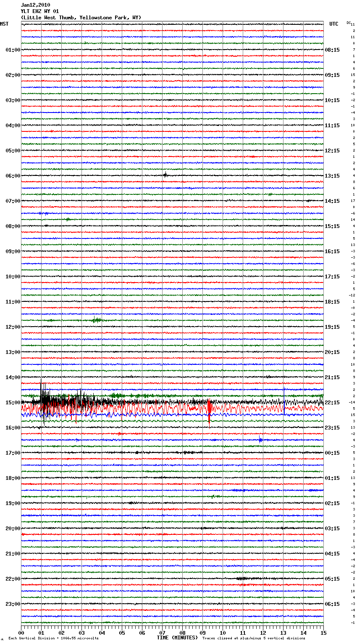Select the 14:00 MST time label
This screenshot has height=644, width=357.
(x=13, y=377)
